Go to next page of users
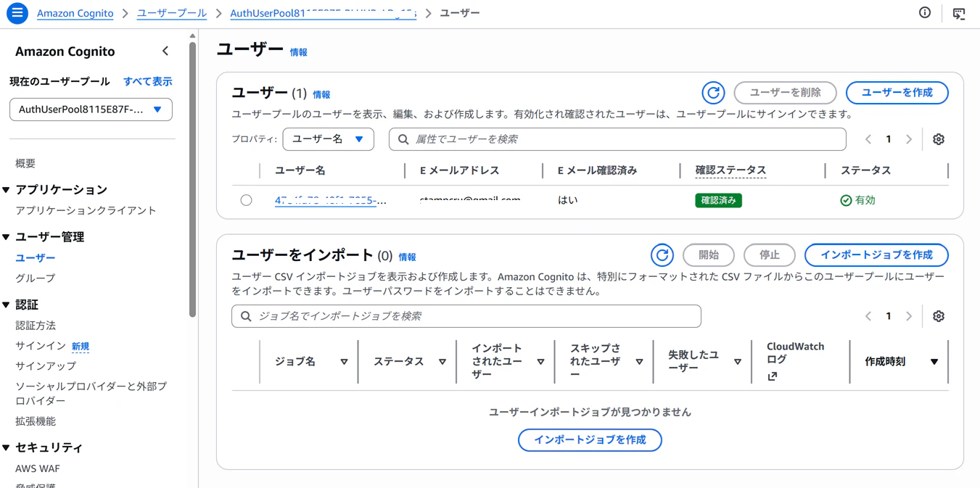This screenshot has height=488, width=980. pyautogui.click(x=909, y=139)
